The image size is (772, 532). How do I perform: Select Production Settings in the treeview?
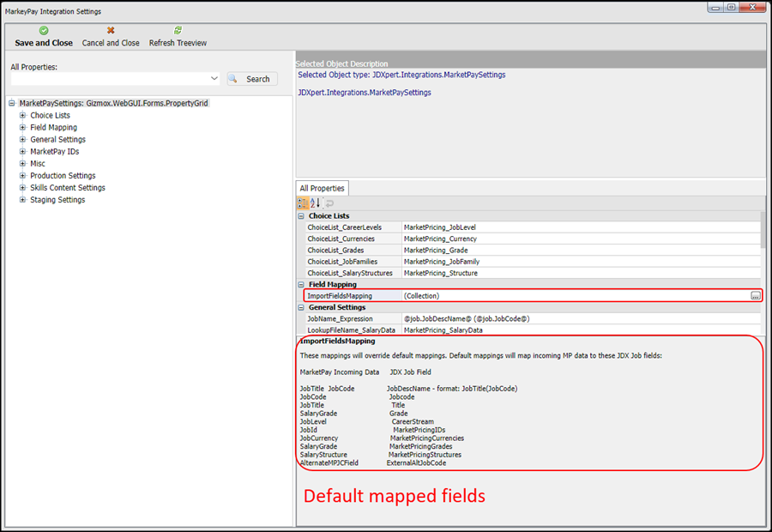(63, 175)
